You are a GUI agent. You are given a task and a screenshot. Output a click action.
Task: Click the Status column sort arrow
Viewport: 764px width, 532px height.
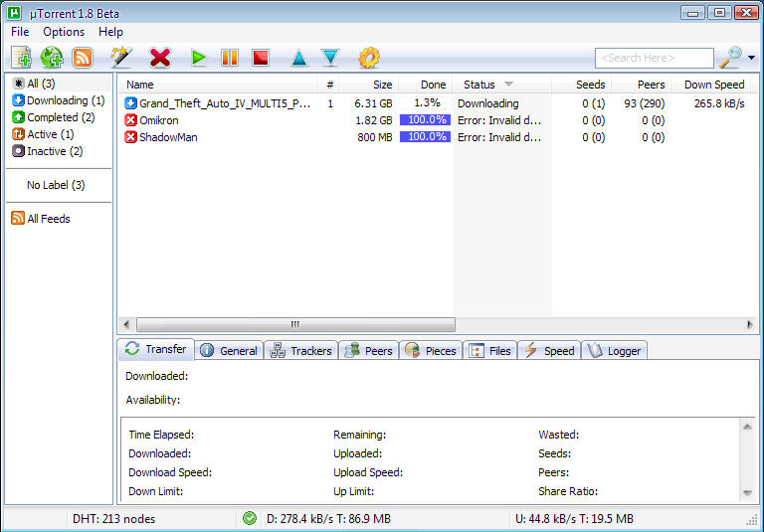coord(508,84)
